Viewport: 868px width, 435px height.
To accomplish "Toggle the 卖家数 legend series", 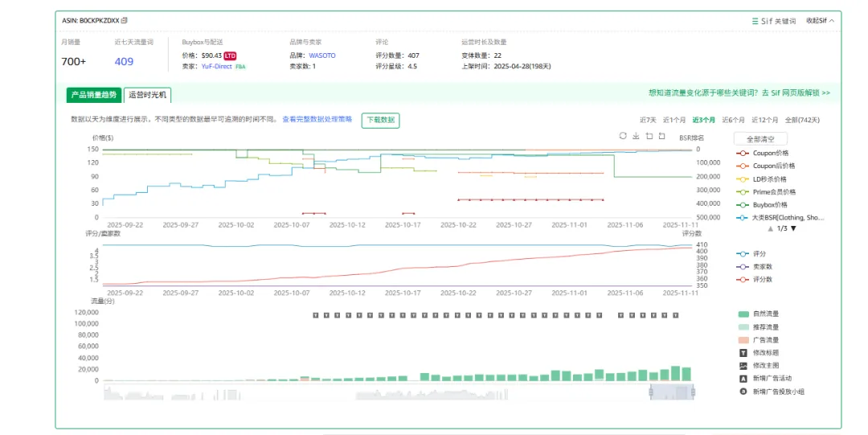I will (754, 266).
